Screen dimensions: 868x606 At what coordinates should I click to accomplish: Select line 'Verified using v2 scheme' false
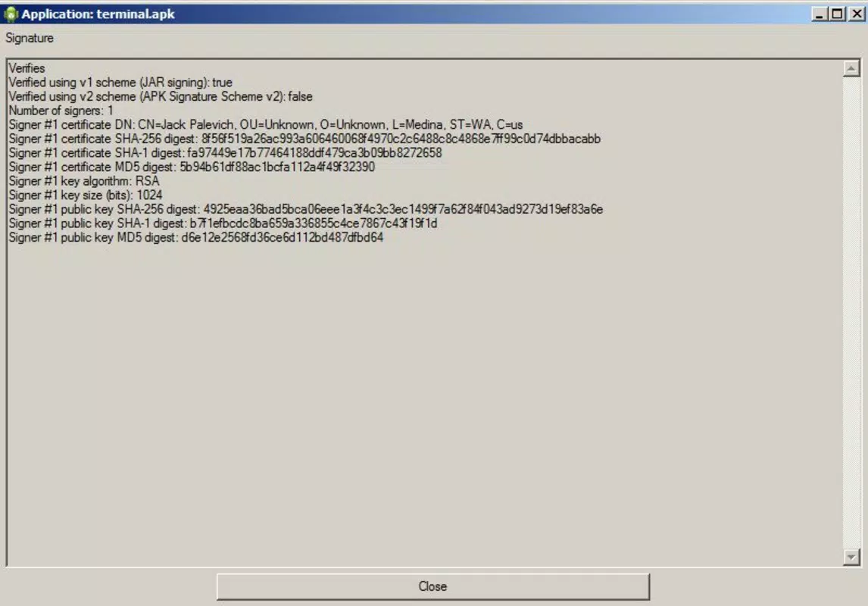(161, 96)
